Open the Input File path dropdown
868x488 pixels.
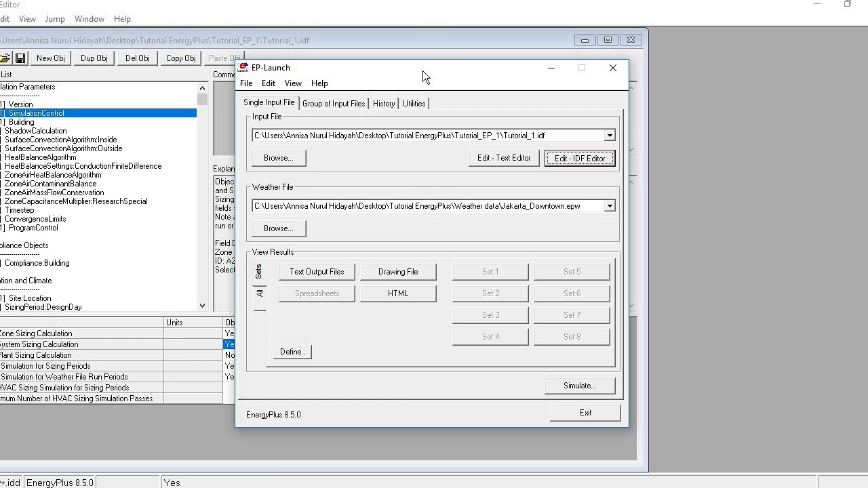610,136
